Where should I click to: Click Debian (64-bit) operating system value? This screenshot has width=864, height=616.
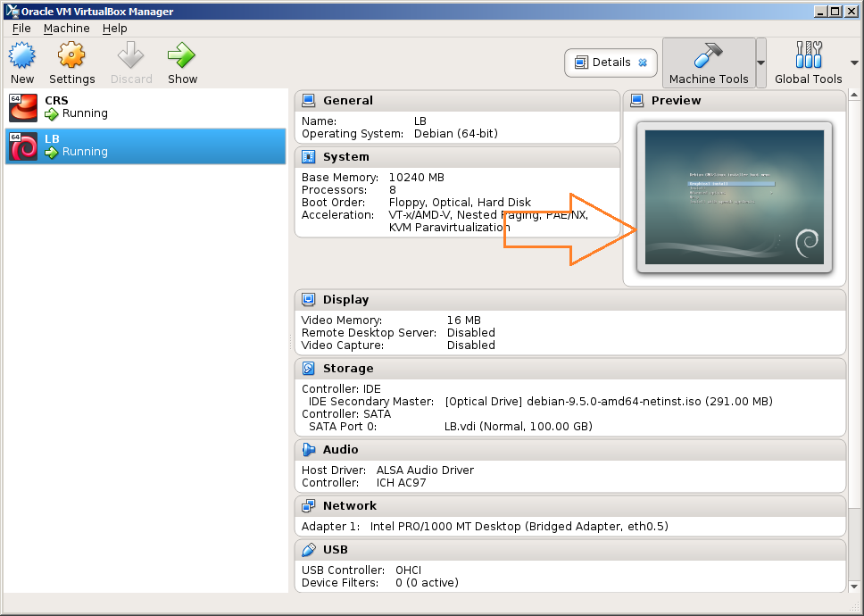456,134
